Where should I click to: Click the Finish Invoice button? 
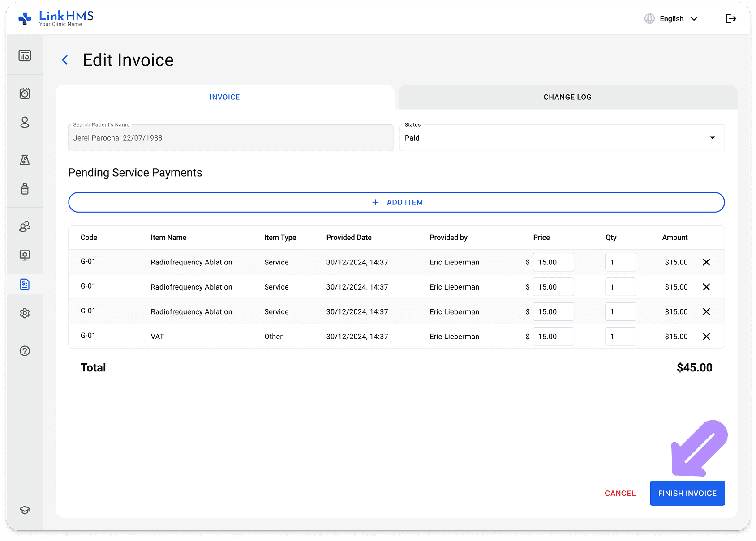(687, 493)
